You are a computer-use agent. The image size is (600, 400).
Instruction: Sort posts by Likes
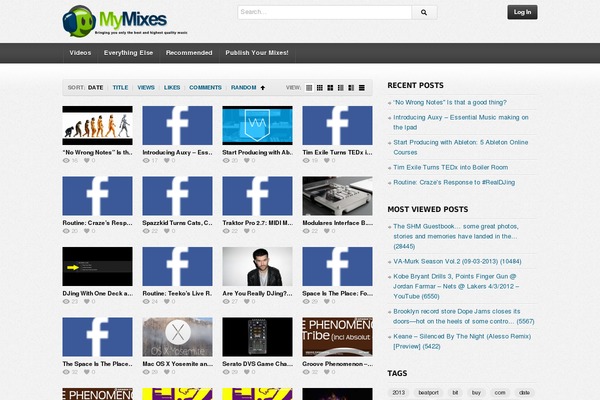[172, 88]
